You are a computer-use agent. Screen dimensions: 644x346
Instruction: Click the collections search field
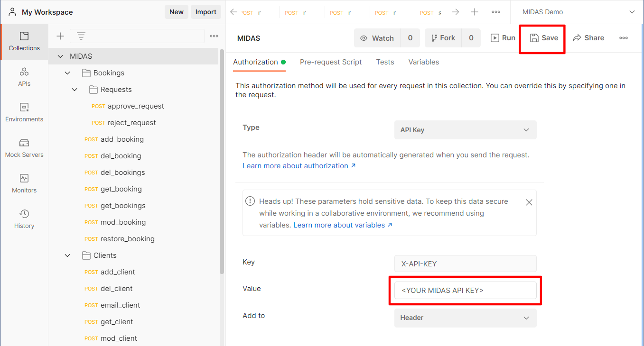point(137,36)
